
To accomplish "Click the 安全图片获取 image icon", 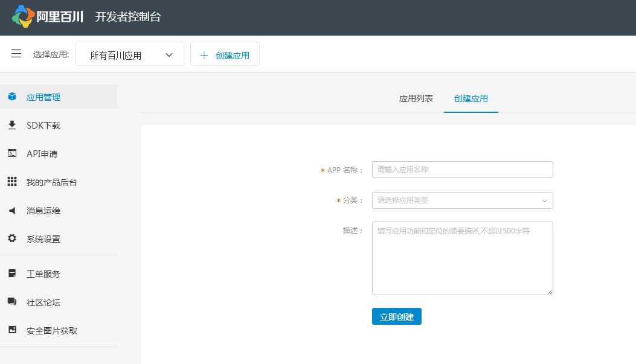I will pyautogui.click(x=12, y=330).
